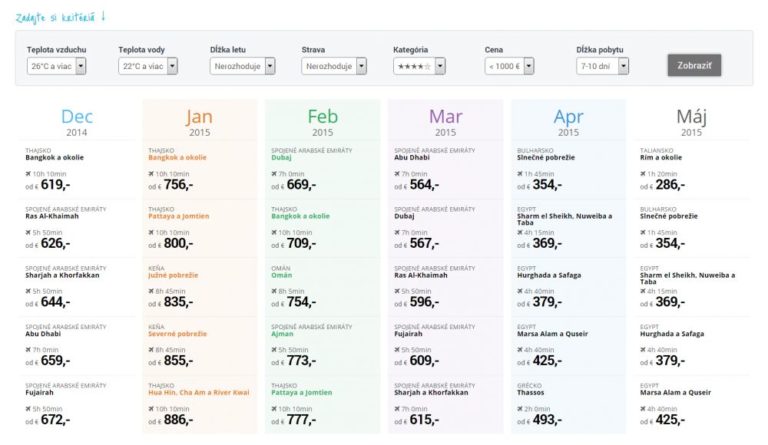Click airplane icon for Máj Rím a okolie
This screenshot has height=445, width=768.
643,173
